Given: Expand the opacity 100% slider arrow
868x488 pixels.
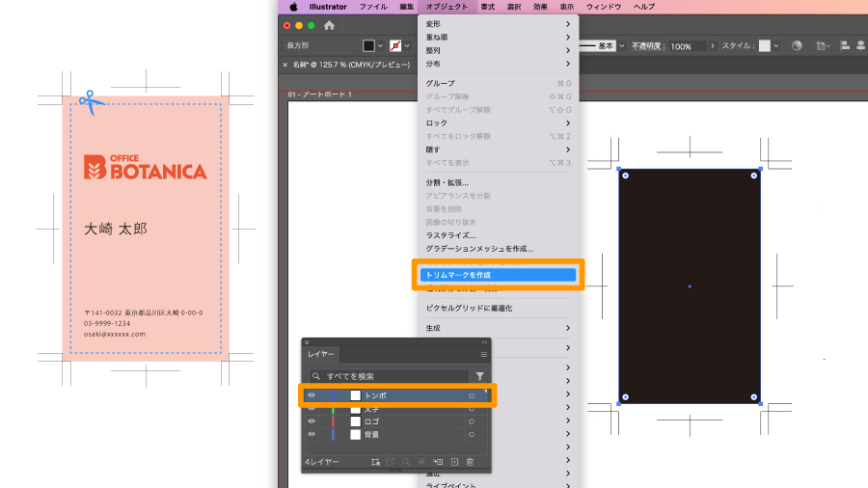Looking at the screenshot, I should [713, 46].
